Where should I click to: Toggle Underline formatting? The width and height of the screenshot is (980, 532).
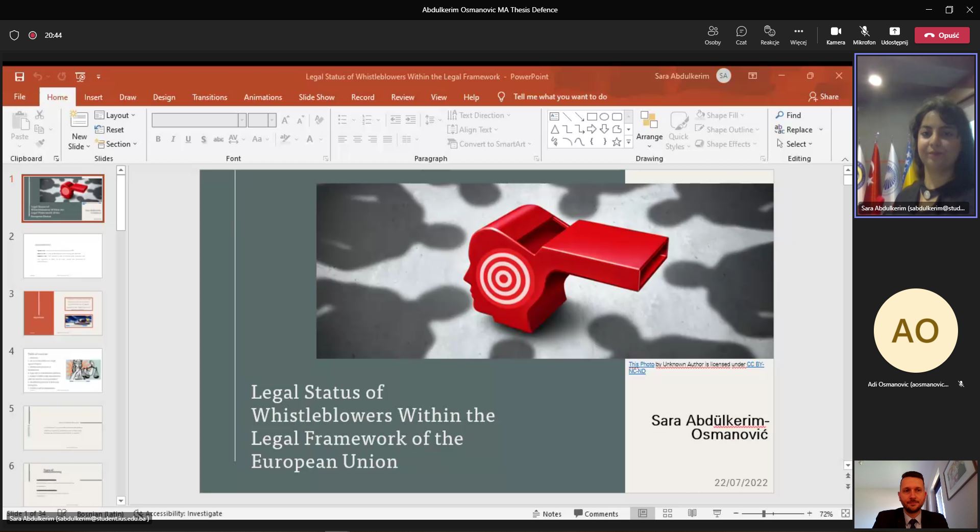coord(188,139)
